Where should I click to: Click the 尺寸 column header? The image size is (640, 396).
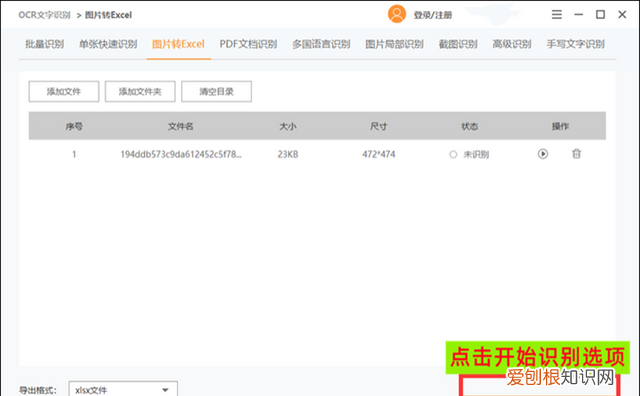pyautogui.click(x=378, y=126)
